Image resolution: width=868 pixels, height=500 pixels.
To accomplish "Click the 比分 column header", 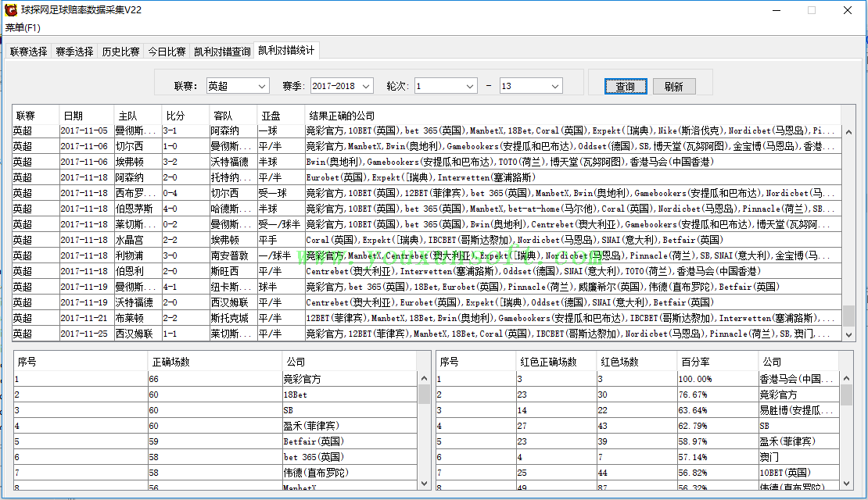I will point(185,116).
